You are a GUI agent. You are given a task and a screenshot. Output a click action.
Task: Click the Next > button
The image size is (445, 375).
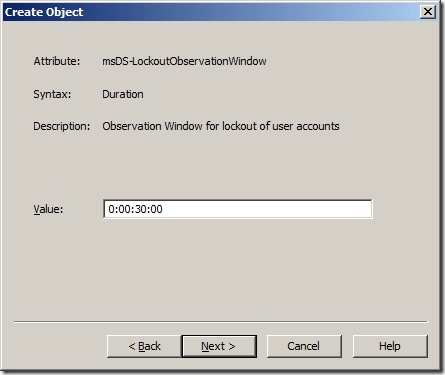pos(219,346)
